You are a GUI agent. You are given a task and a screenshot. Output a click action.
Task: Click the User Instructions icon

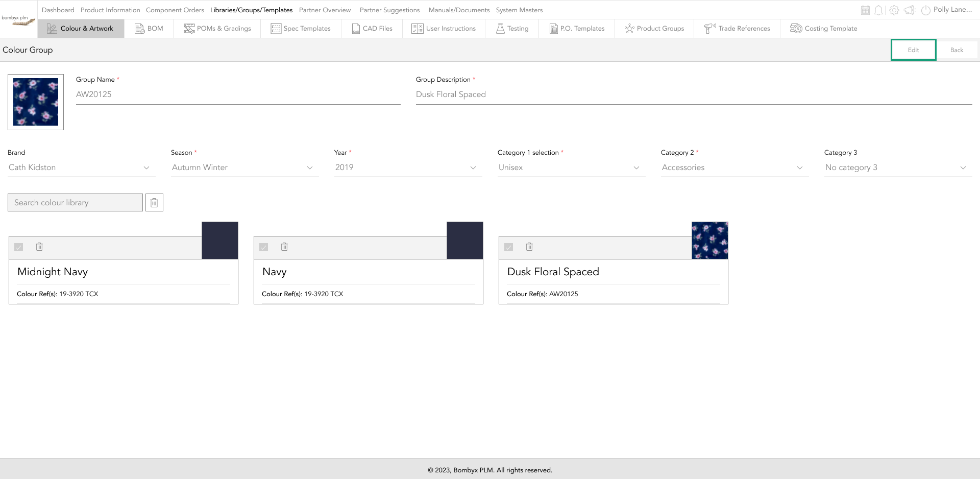[x=418, y=29]
